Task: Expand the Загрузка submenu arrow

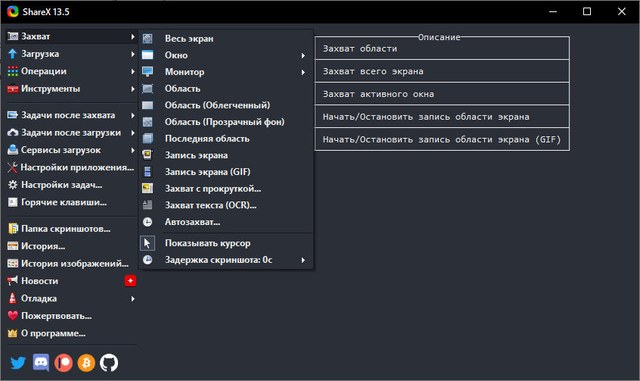Action: tap(133, 54)
